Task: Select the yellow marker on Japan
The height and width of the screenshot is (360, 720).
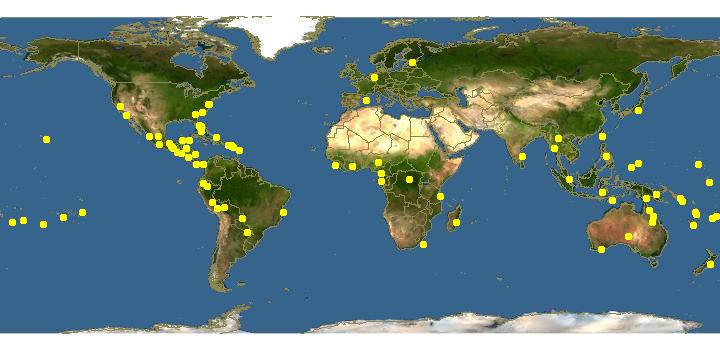Action: point(638,110)
